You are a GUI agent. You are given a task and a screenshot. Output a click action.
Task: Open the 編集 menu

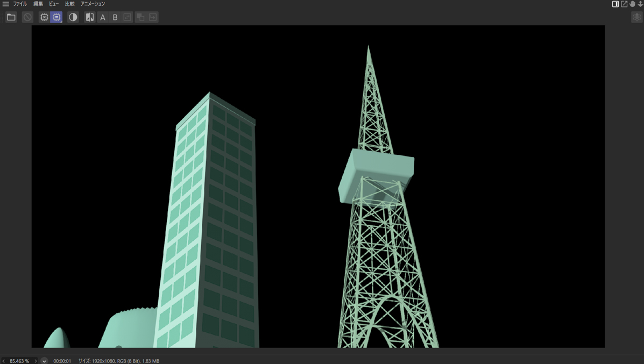(38, 4)
